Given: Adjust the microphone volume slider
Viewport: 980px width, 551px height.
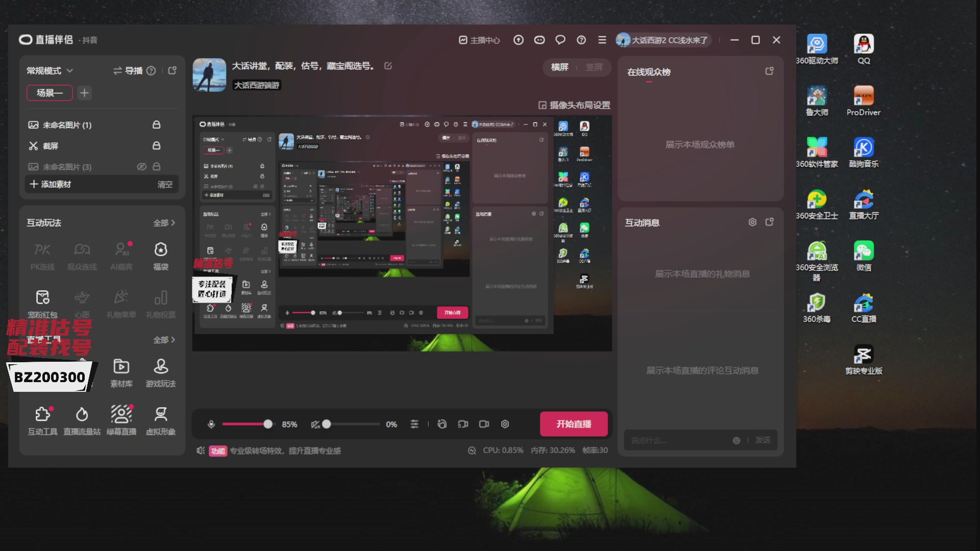Looking at the screenshot, I should click(268, 424).
